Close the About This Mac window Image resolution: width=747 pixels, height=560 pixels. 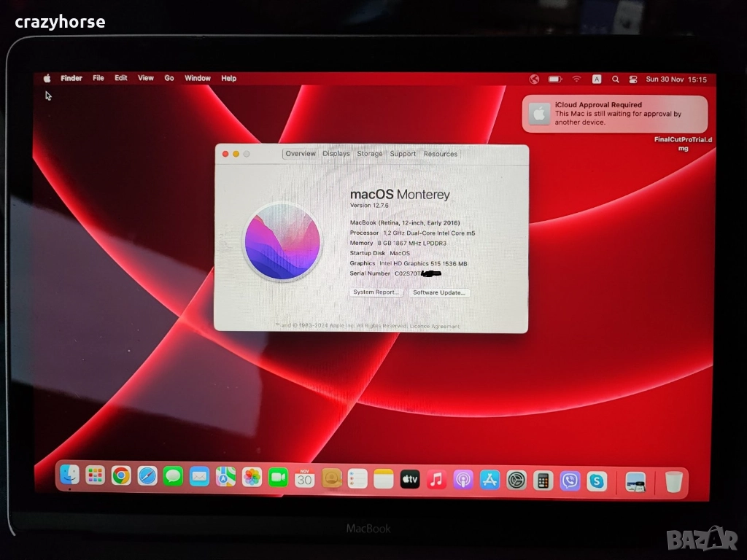[x=225, y=154]
